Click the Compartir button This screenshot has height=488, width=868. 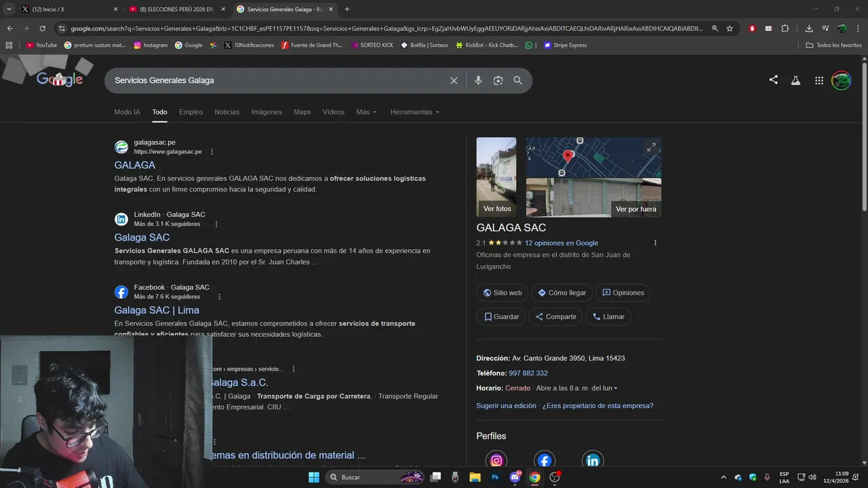pos(555,317)
